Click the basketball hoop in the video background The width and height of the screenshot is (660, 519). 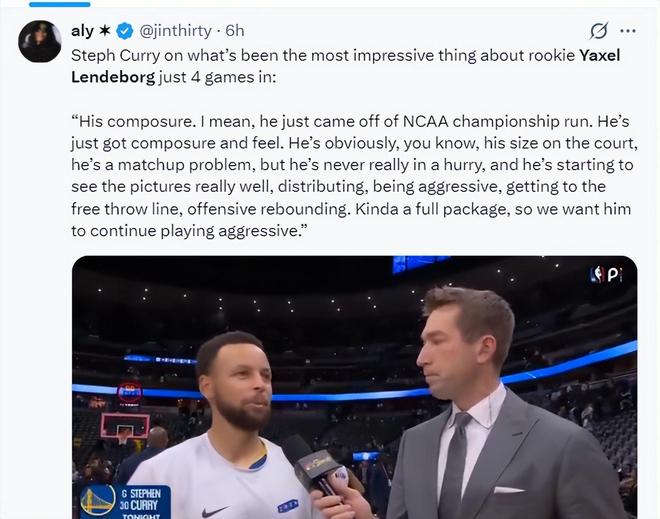[x=125, y=426]
